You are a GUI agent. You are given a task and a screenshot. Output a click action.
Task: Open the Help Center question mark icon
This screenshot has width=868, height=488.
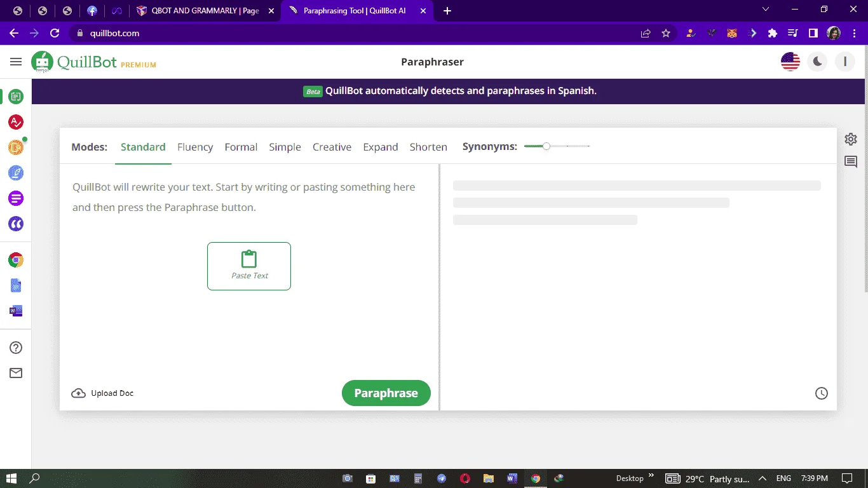pos(16,348)
